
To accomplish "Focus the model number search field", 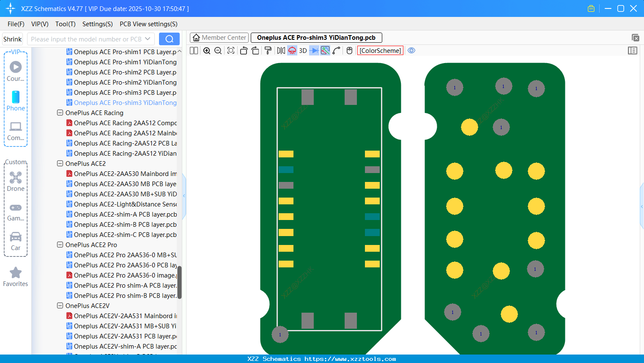I will point(86,39).
